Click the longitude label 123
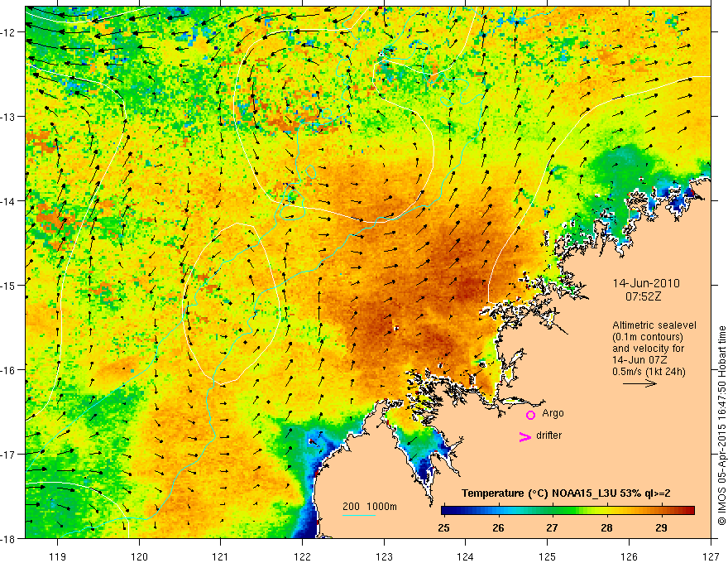Viewport: 728px width, 563px height. click(384, 556)
